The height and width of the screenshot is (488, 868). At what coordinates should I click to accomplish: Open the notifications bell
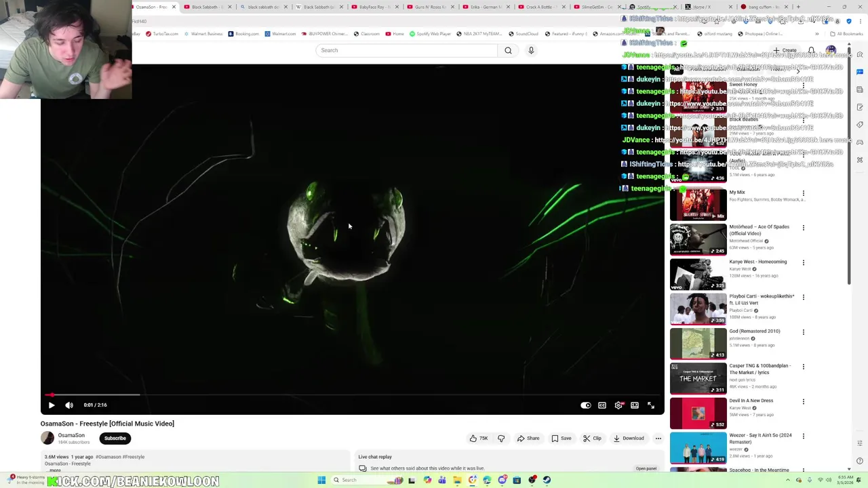pos(811,50)
